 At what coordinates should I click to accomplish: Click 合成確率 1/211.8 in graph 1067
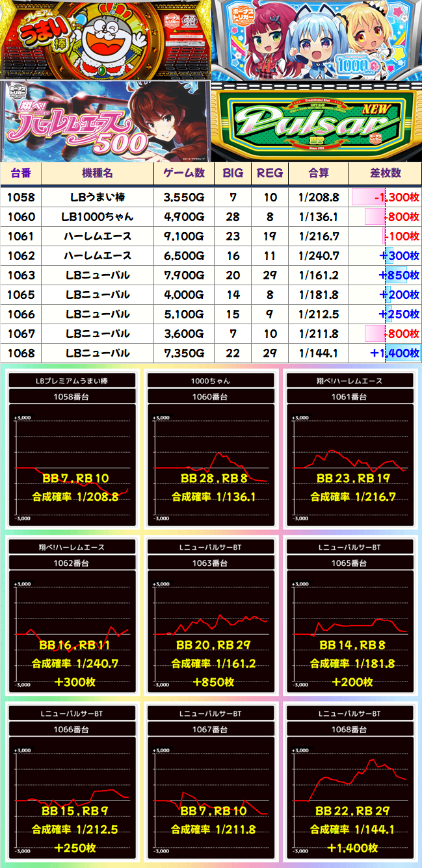[214, 830]
